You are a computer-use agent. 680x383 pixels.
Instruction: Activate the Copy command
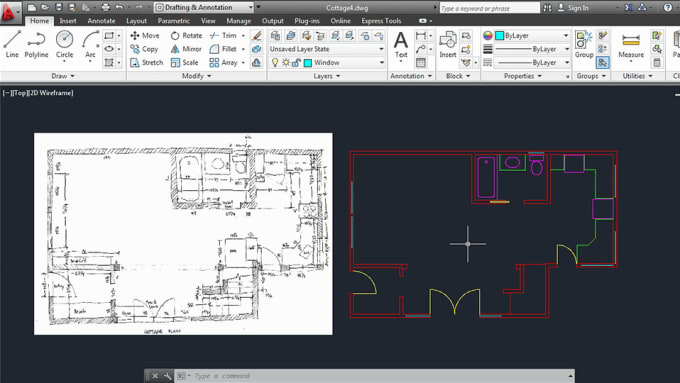point(144,49)
